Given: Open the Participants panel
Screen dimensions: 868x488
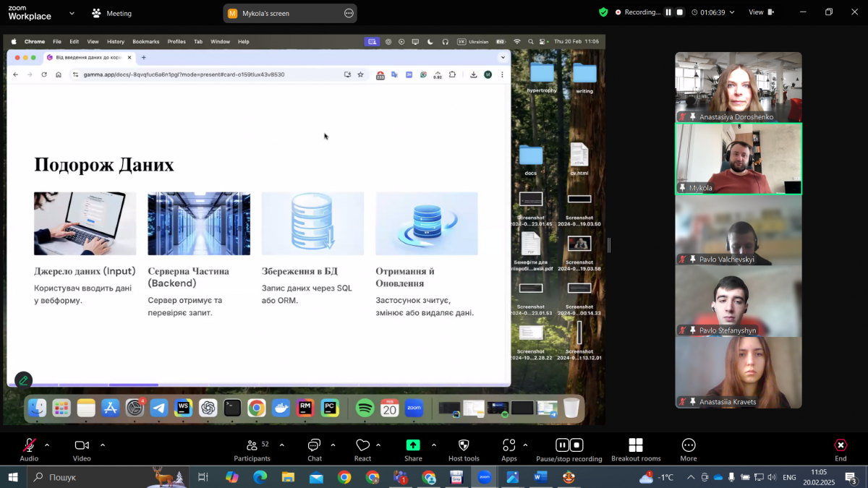Looking at the screenshot, I should tap(252, 445).
